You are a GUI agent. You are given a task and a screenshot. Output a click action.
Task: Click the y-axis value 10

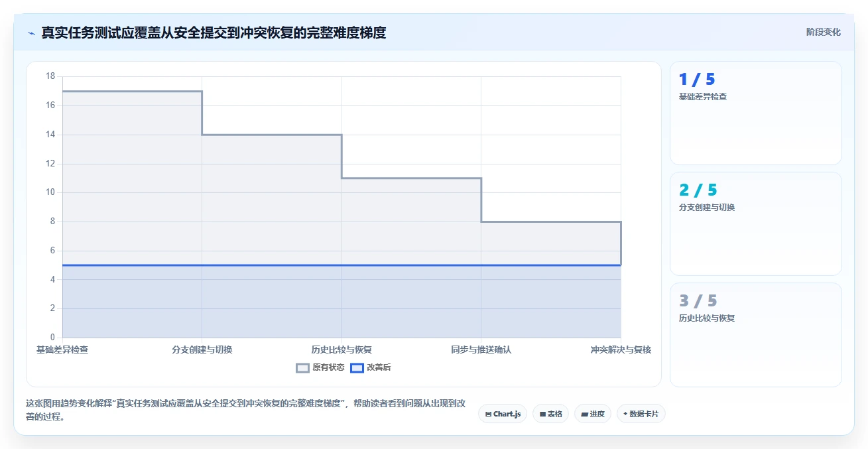(50, 192)
